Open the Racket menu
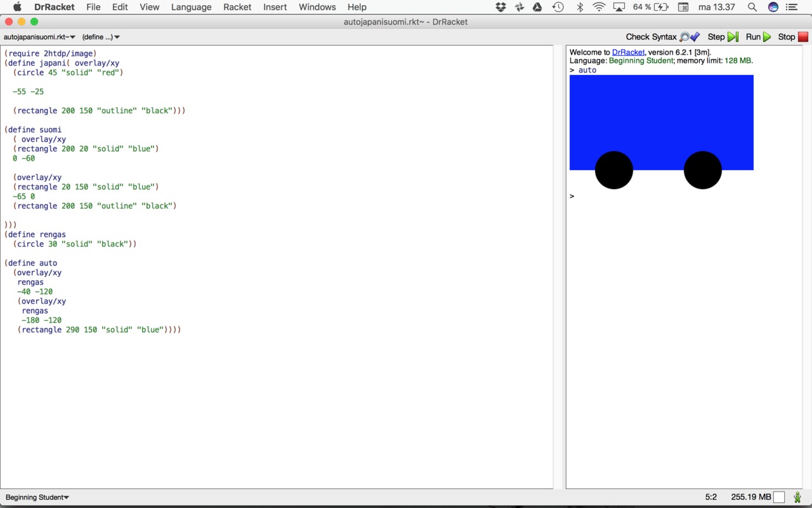 (x=237, y=7)
